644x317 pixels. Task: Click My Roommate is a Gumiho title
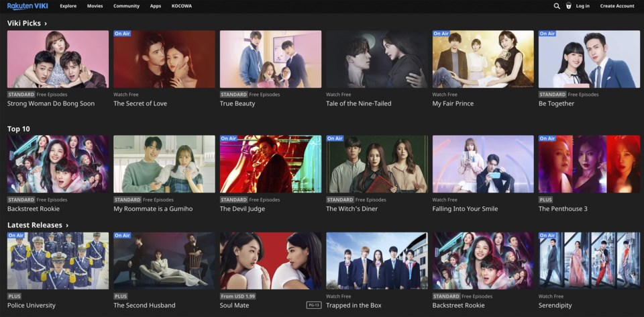[x=153, y=209]
